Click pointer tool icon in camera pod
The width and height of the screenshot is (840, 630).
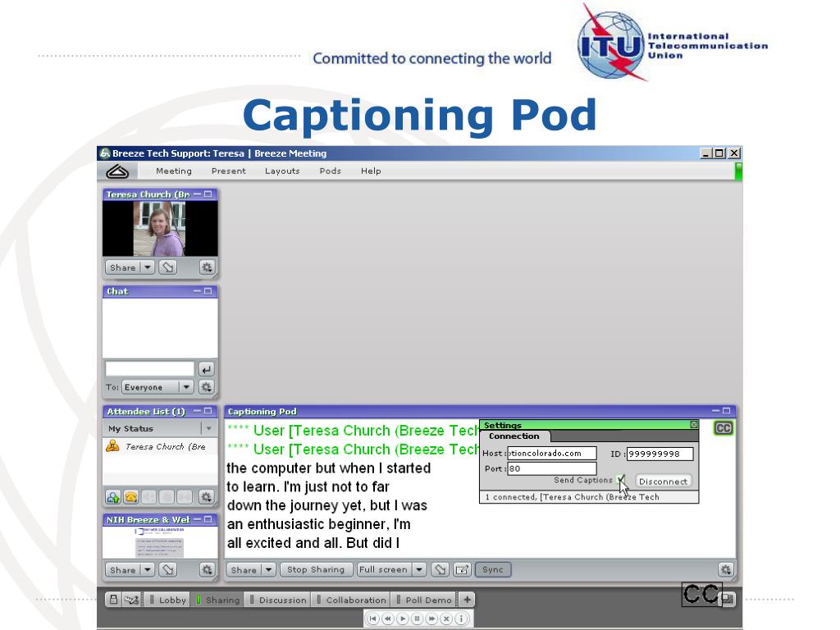pos(168,267)
